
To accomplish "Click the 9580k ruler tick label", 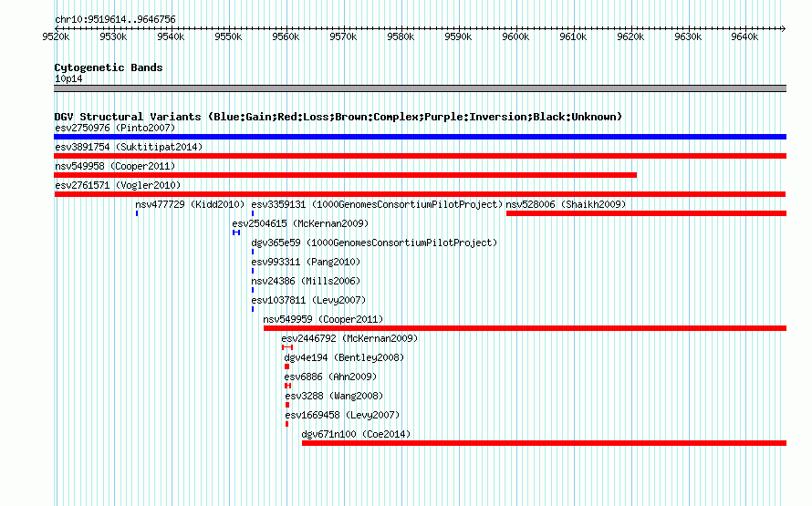I will [401, 36].
